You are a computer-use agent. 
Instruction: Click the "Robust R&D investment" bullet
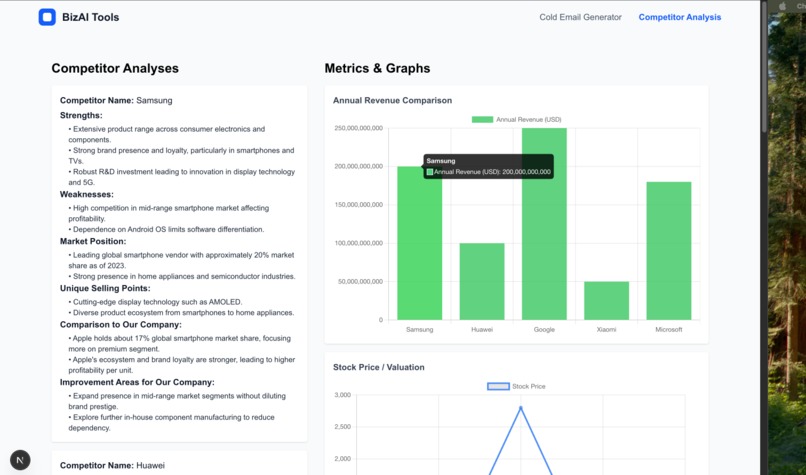(181, 177)
